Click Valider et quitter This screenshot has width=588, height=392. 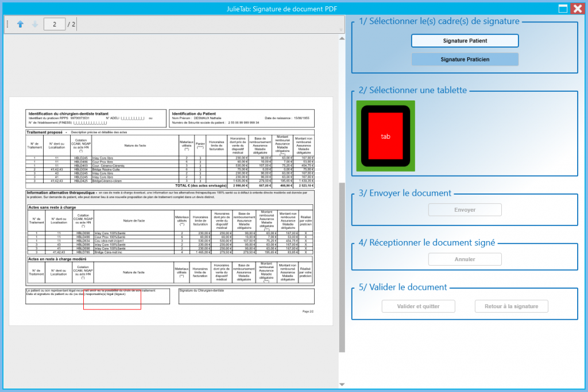(418, 306)
